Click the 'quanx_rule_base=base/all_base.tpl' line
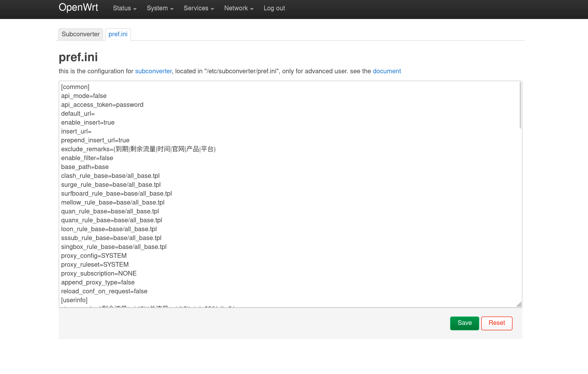 111,220
